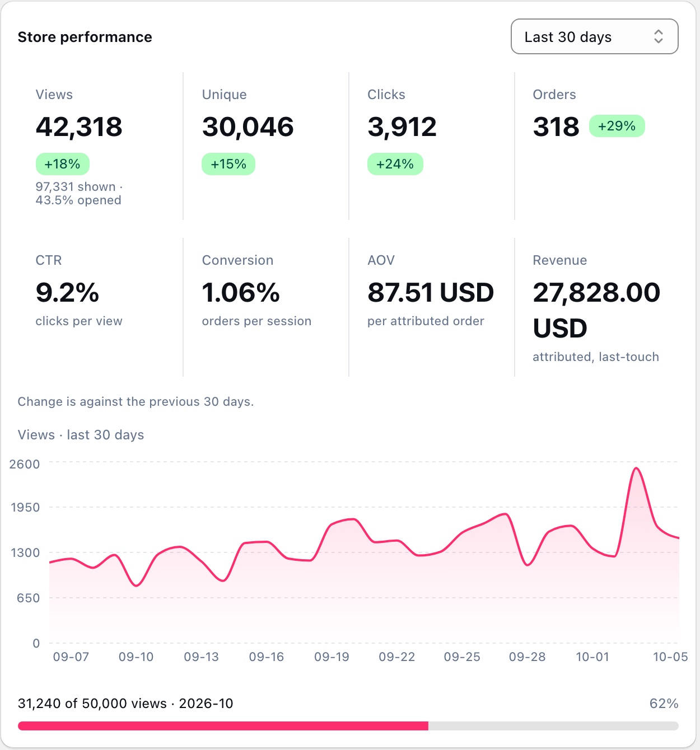Screen dimensions: 700x750
Task: Click the pink filled part of views progress bar
Action: (x=223, y=726)
